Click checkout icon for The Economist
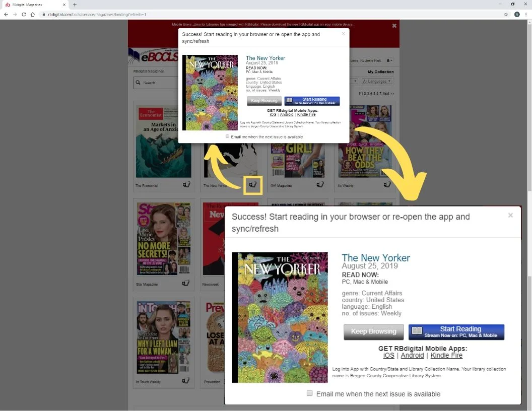 (x=186, y=184)
